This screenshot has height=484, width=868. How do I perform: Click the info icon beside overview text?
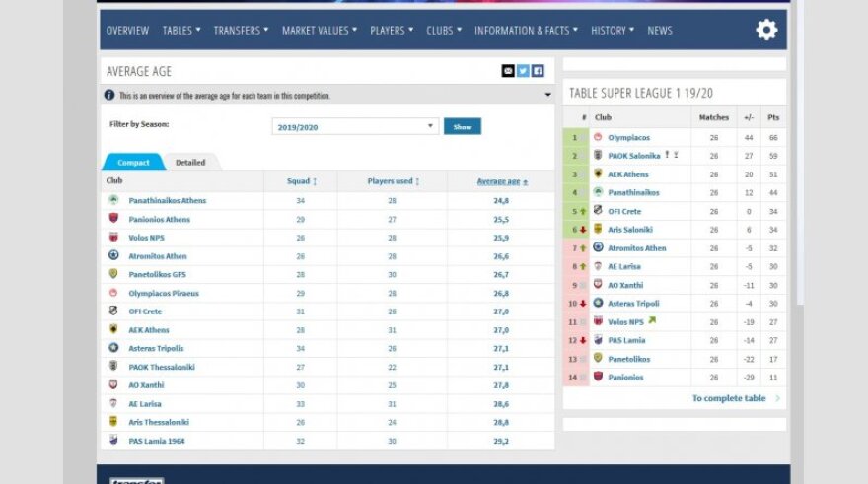pos(109,96)
